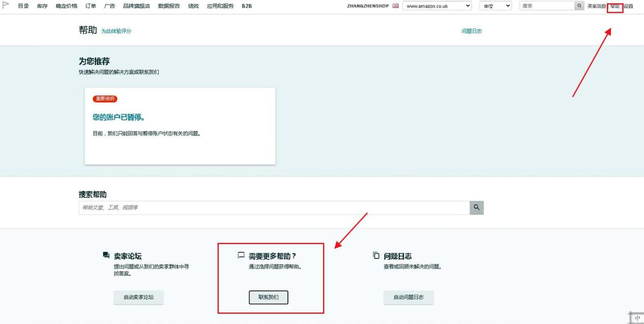Click the 需要更多帮助 speech bubble icon

241,255
